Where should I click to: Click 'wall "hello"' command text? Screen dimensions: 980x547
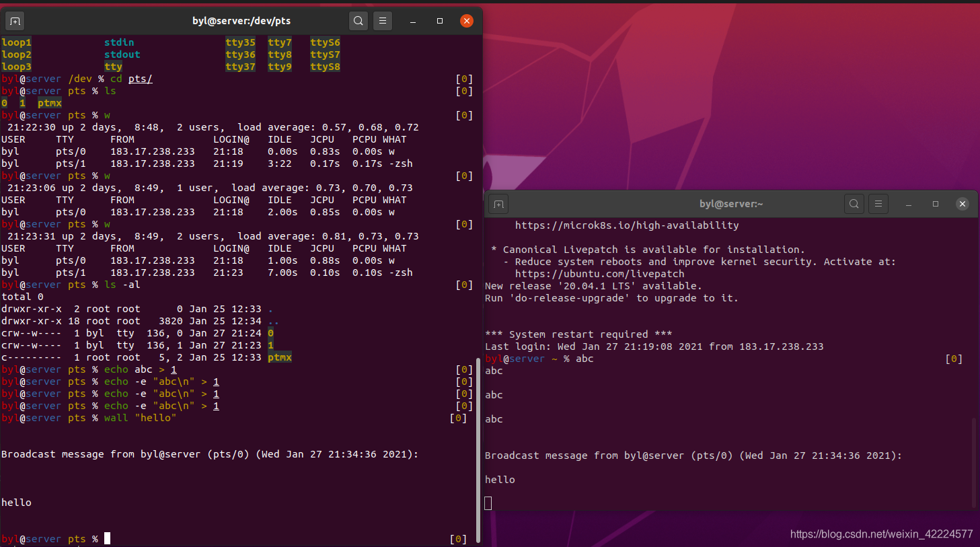pyautogui.click(x=140, y=418)
